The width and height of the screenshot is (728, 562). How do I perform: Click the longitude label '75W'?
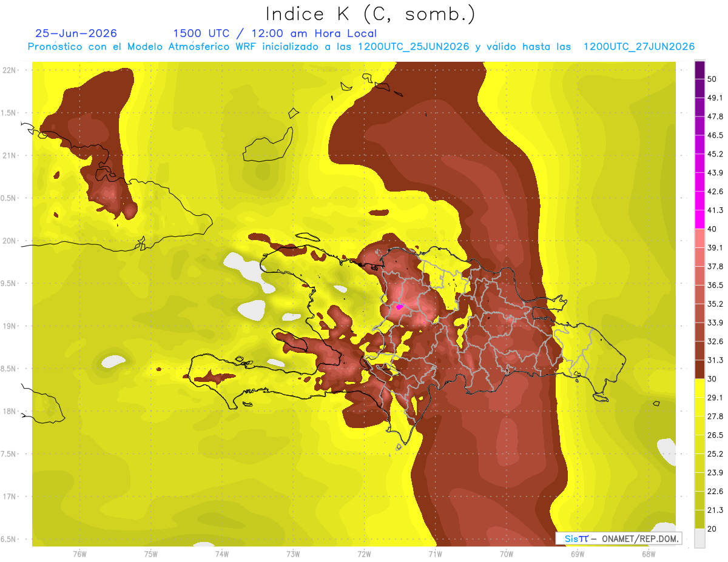coord(151,554)
